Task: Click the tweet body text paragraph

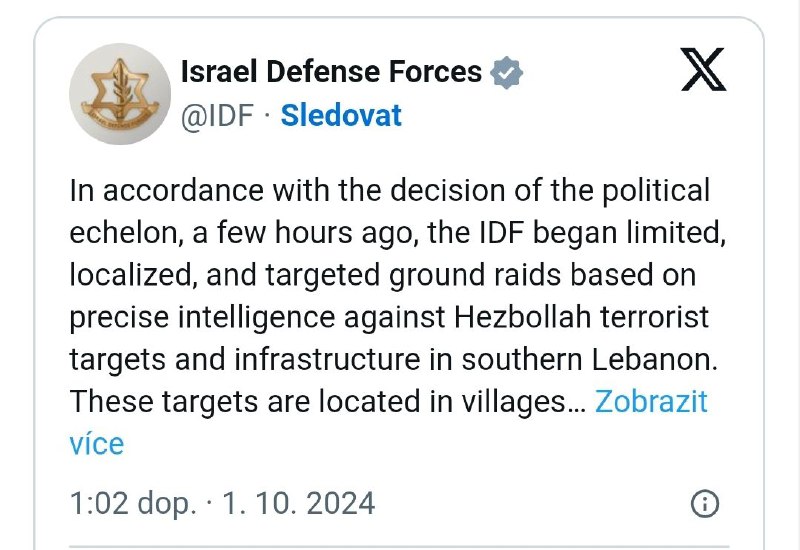Action: [x=398, y=316]
